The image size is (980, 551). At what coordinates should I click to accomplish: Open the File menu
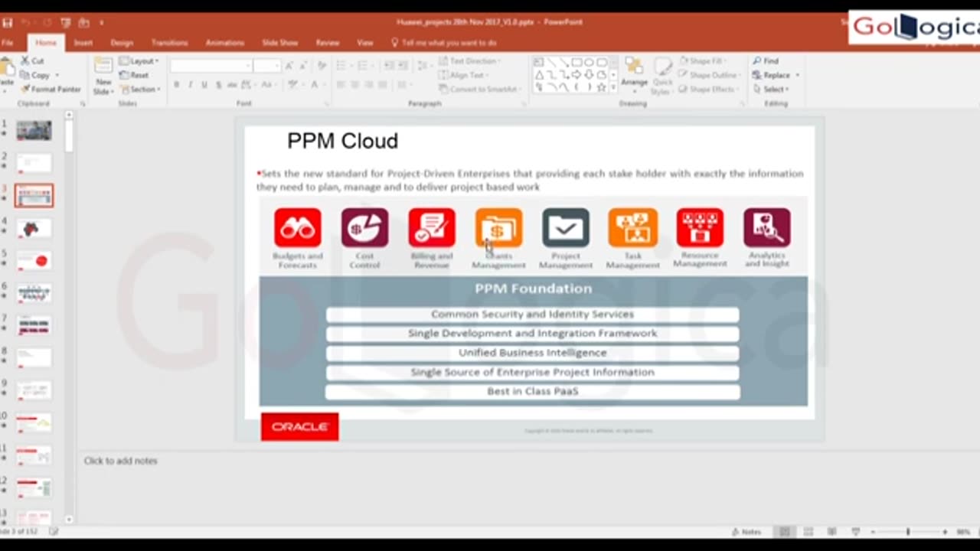click(7, 43)
